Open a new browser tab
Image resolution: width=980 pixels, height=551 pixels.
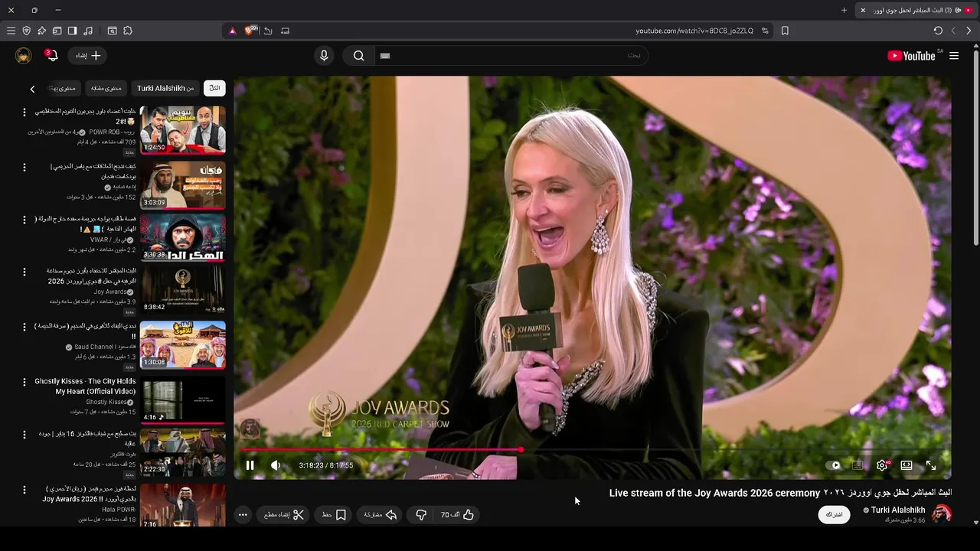click(844, 10)
